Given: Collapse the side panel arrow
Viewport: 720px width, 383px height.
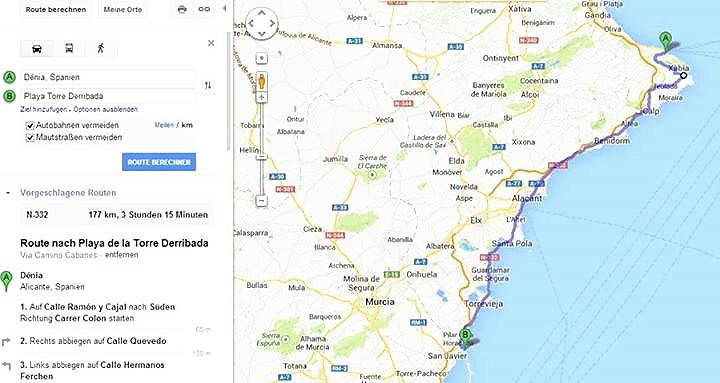Looking at the screenshot, I should pyautogui.click(x=224, y=9).
